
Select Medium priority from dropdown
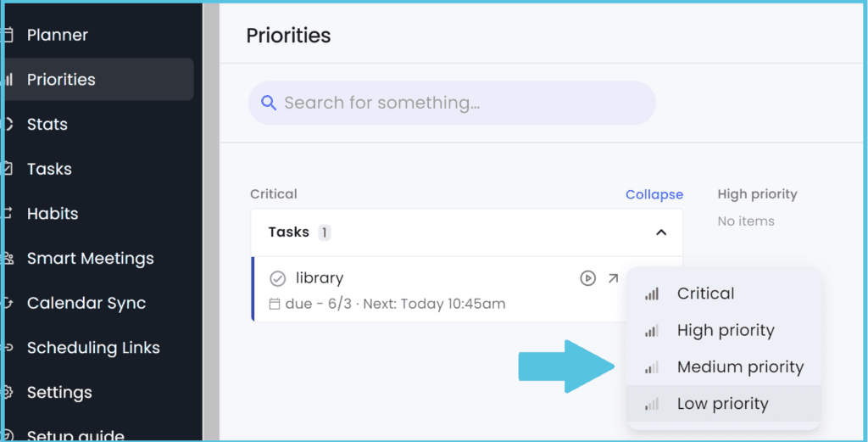pos(740,367)
